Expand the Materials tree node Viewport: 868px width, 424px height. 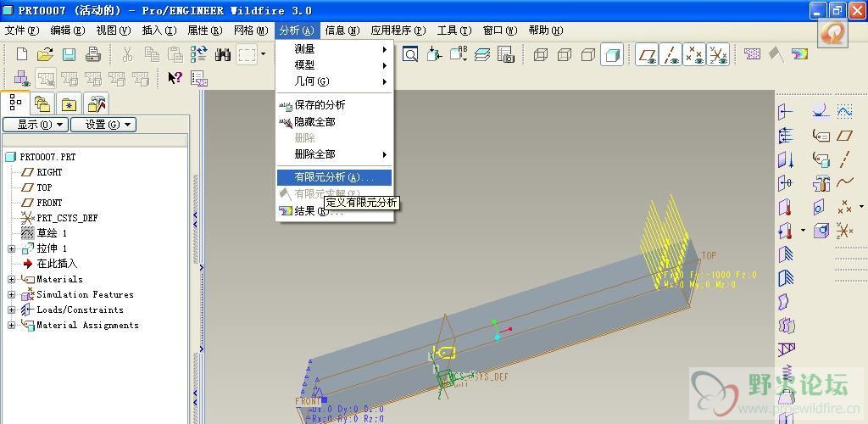pos(11,280)
